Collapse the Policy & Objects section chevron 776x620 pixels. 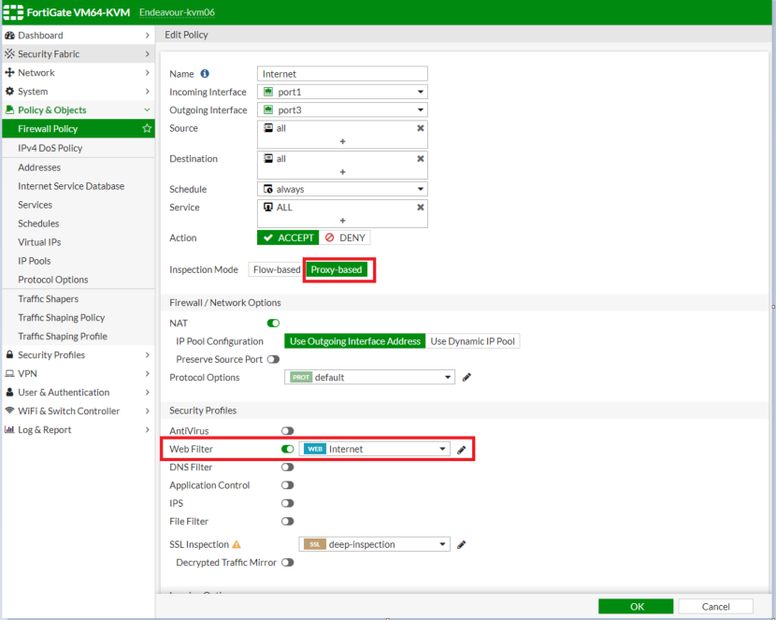point(147,110)
